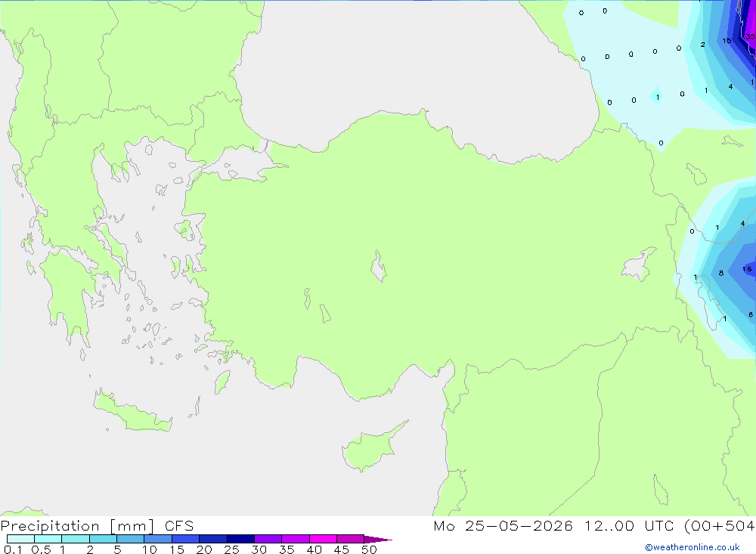Click the legend label '30'
Viewport: 756px width, 554px height.
point(259,549)
